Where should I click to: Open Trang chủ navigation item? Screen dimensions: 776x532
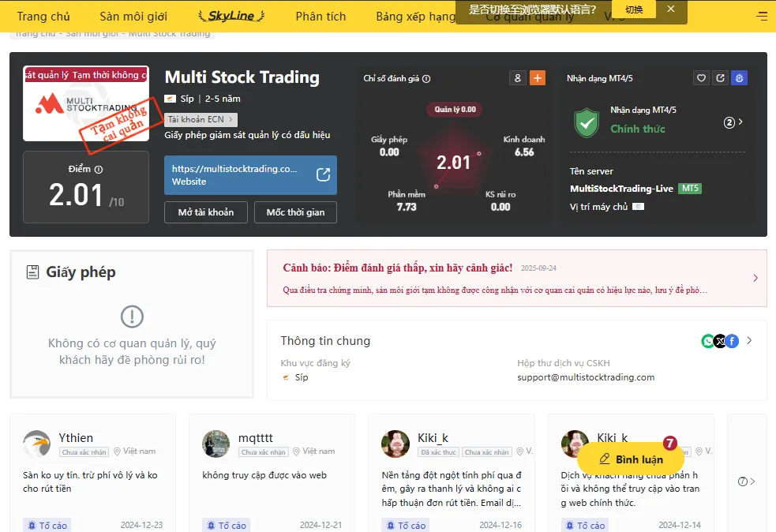coord(43,17)
